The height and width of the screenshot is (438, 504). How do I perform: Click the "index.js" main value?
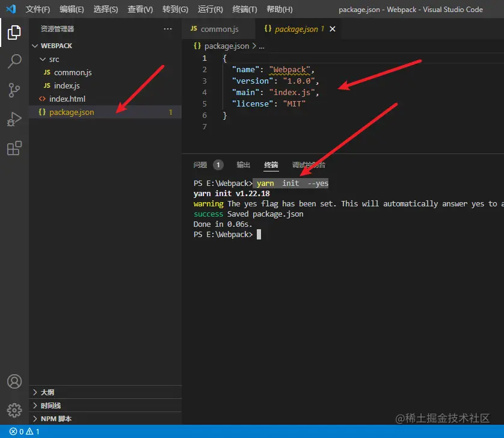(x=292, y=93)
